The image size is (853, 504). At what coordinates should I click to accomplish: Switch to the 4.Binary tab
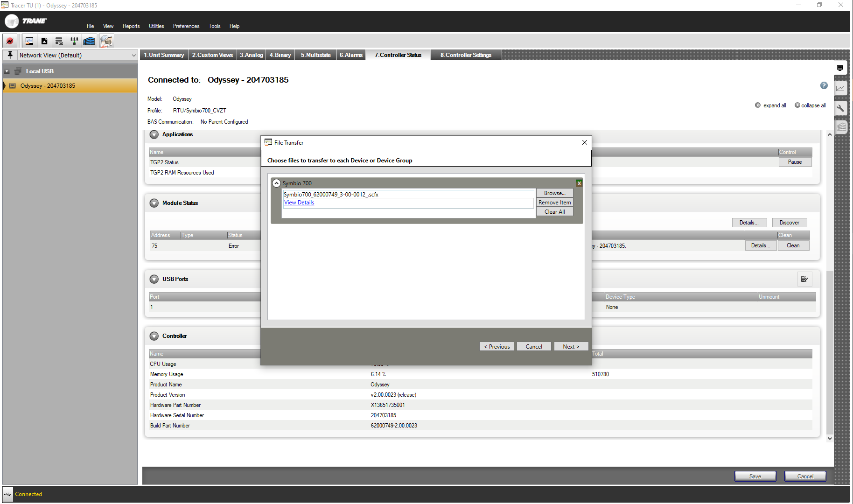point(280,55)
